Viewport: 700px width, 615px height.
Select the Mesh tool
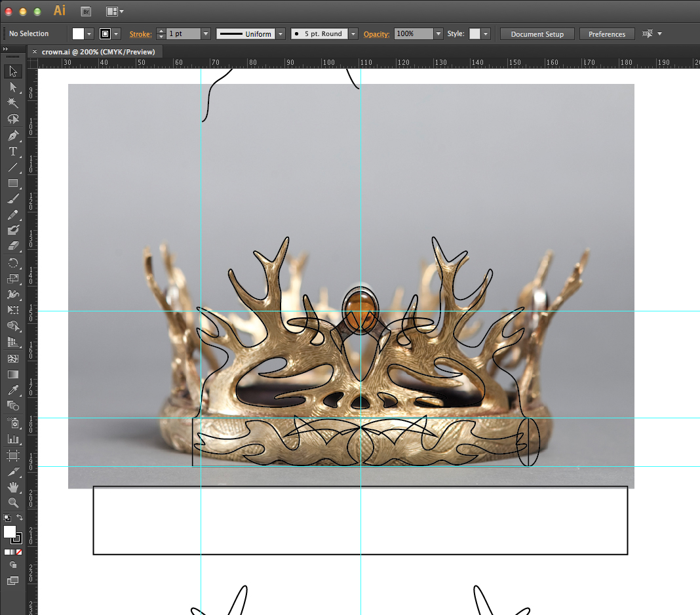13,359
